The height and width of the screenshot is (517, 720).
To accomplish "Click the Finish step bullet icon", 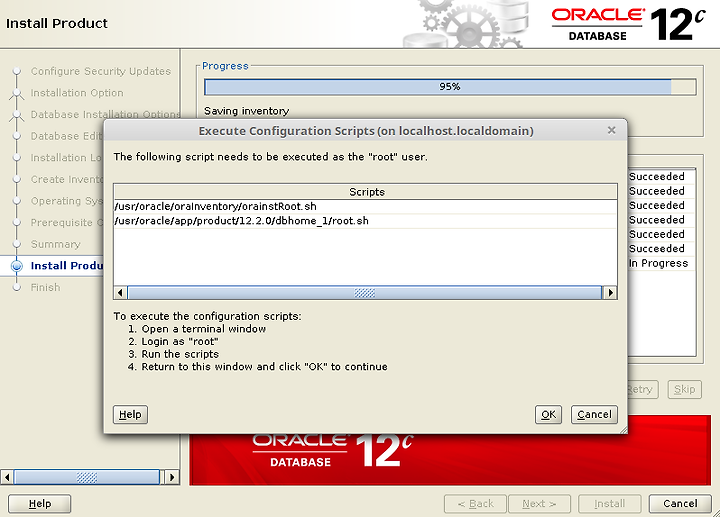I will click(17, 287).
